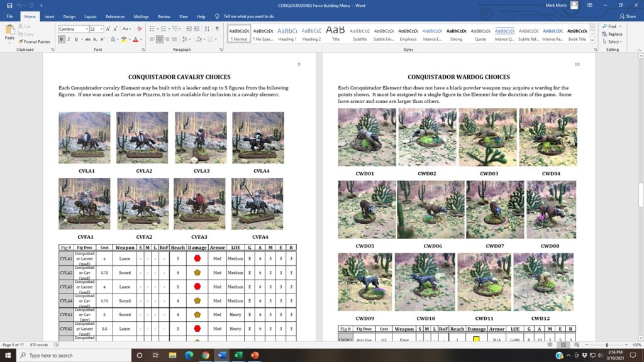The height and width of the screenshot is (362, 644).
Task: Click the Replace button in Editing group
Action: click(x=612, y=34)
